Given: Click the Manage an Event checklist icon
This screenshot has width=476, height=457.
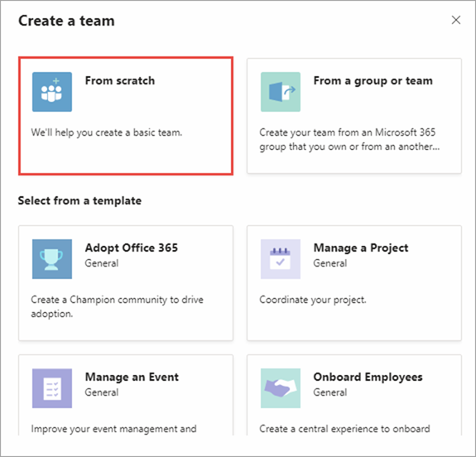Looking at the screenshot, I should click(52, 388).
